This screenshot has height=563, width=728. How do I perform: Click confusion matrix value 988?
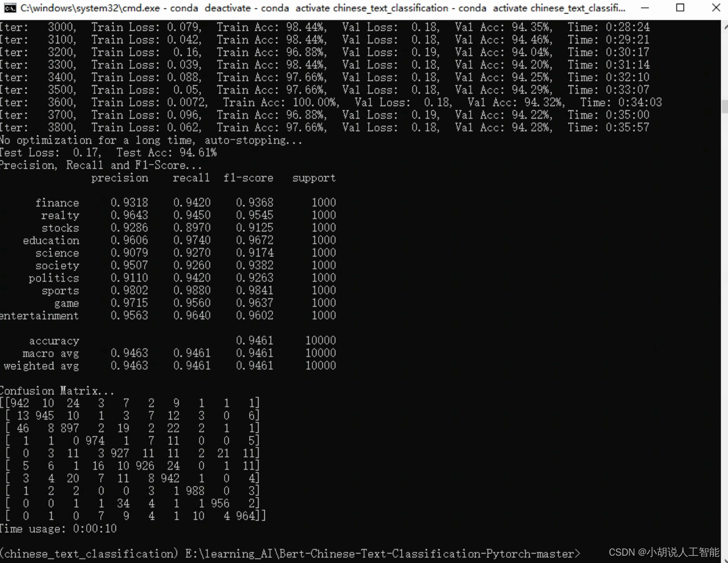pos(195,491)
